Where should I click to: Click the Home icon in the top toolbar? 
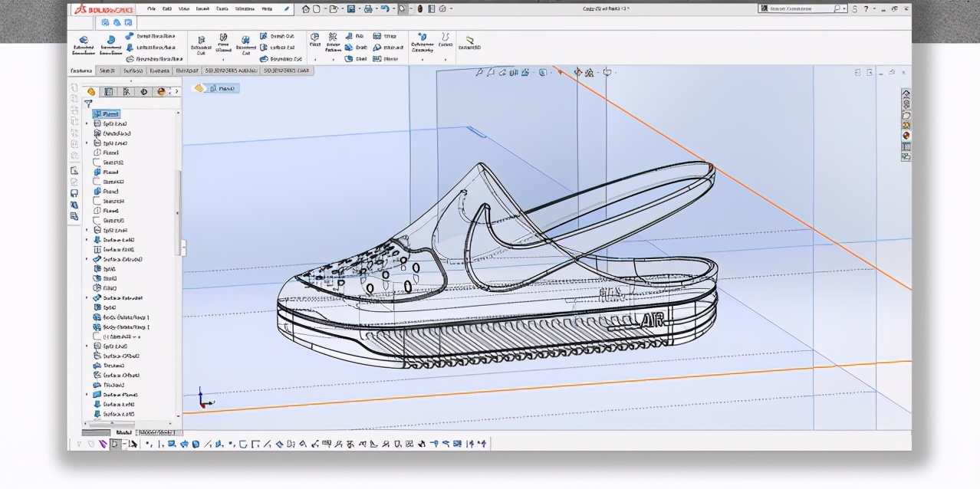306,9
